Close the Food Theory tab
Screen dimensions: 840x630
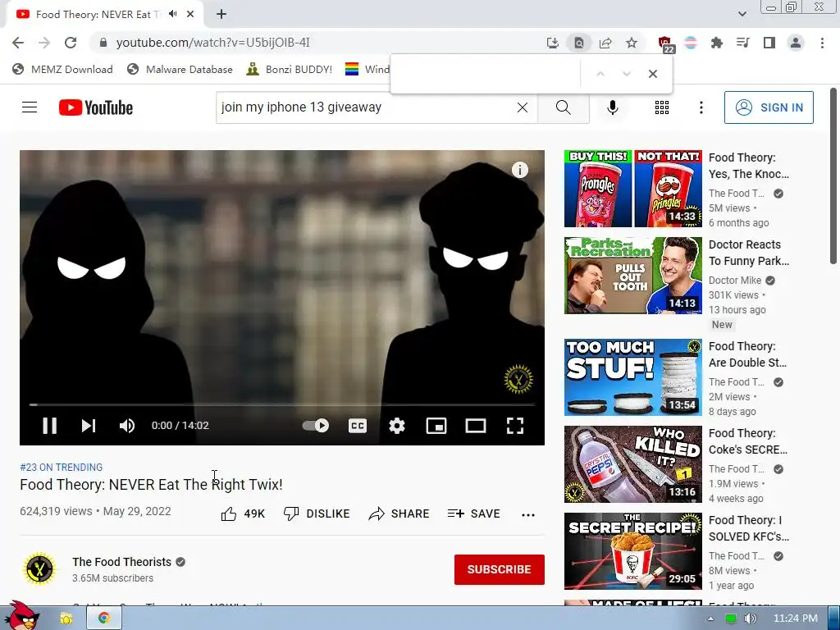[x=190, y=15]
